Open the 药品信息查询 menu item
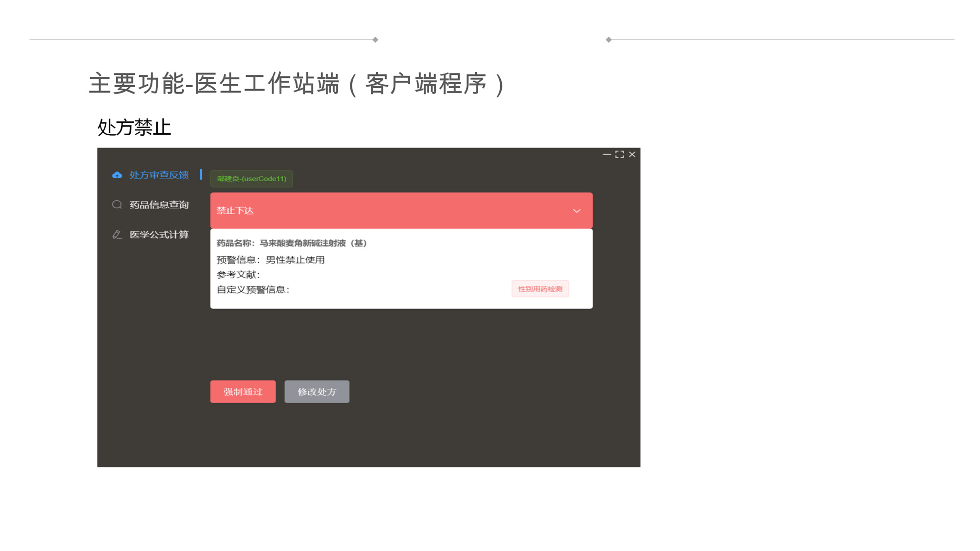Screen dimensions: 980x551 click(159, 205)
